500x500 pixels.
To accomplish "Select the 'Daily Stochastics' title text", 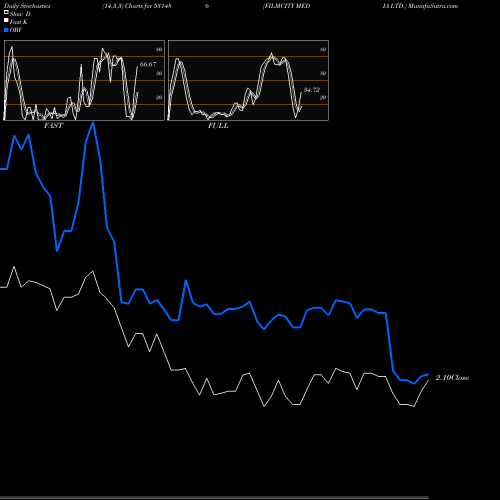I will (x=27, y=6).
